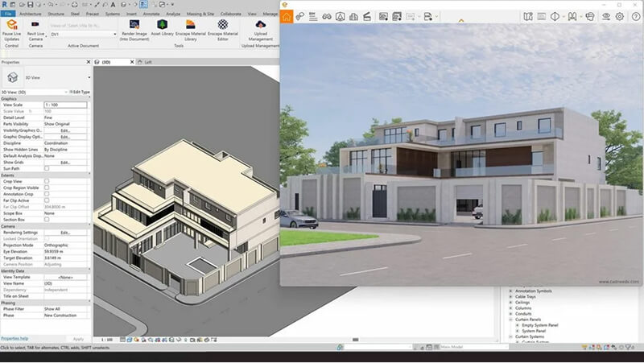The width and height of the screenshot is (644, 363).
Task: Open Enscape general settings gear
Action: point(619,16)
